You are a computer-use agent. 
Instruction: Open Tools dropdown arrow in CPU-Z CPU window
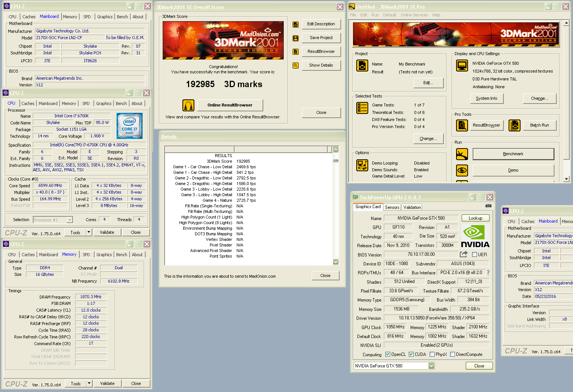pos(89,232)
